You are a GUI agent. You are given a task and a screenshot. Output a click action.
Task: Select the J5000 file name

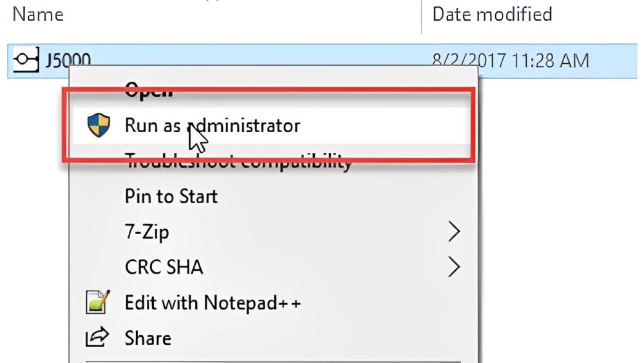(x=68, y=61)
